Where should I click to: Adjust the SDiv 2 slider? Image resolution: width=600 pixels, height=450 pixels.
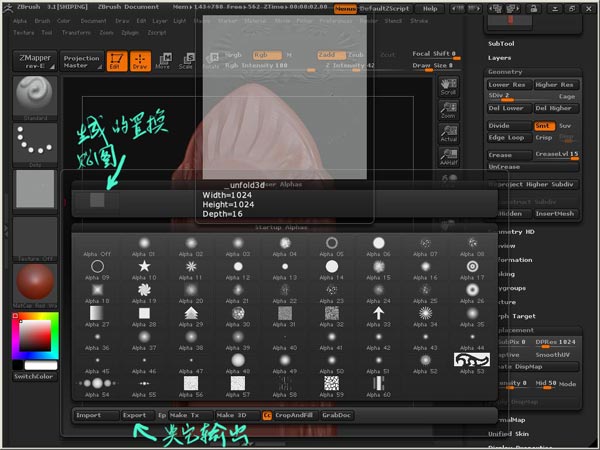pos(509,96)
